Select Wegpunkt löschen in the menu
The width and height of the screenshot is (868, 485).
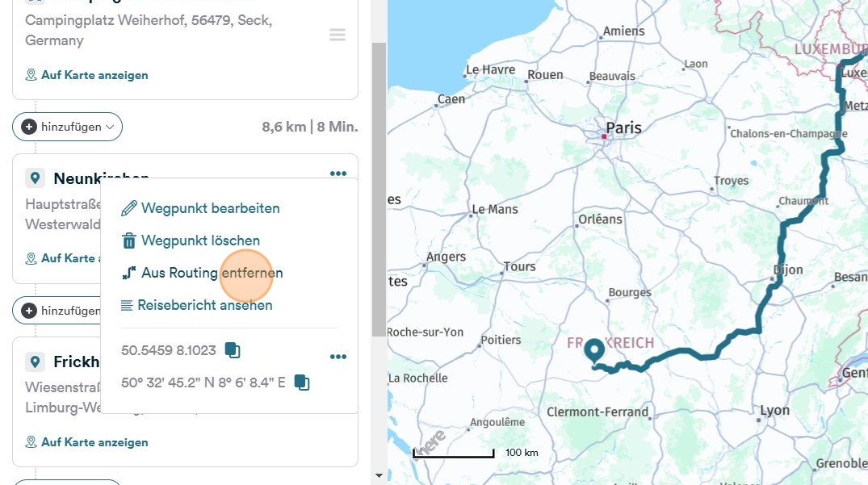coord(191,240)
